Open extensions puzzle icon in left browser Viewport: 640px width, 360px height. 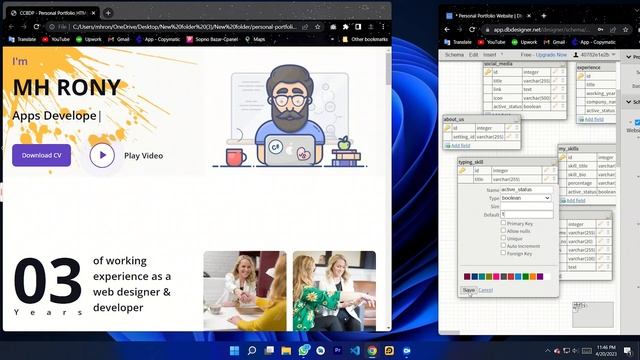point(346,27)
